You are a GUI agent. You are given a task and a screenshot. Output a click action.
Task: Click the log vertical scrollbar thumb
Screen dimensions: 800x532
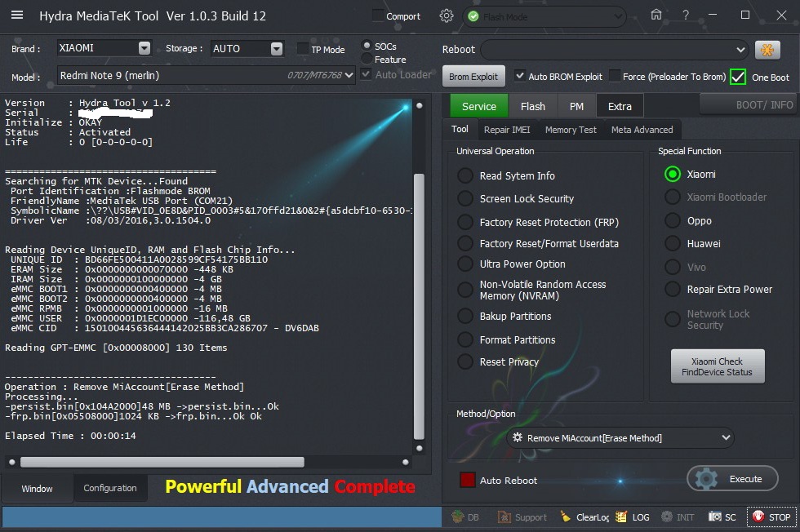419,306
